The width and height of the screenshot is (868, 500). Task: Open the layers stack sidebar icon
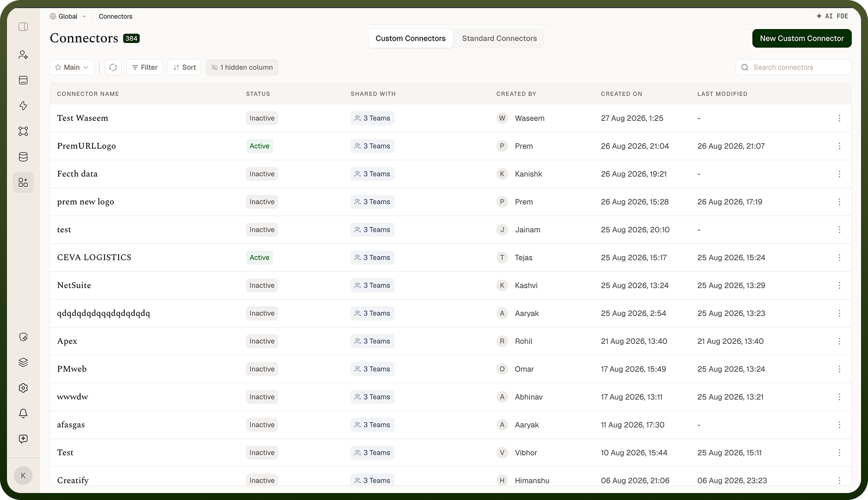23,362
